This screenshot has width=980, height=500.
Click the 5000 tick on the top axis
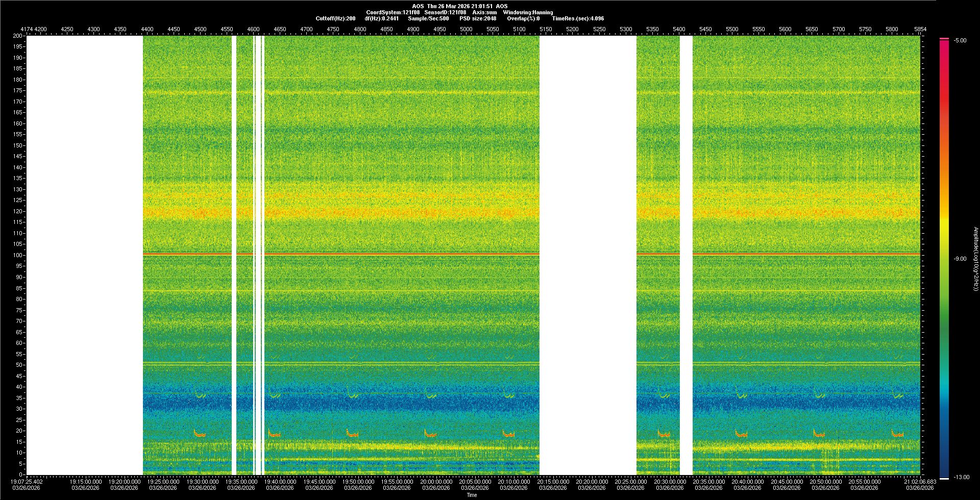click(466, 29)
